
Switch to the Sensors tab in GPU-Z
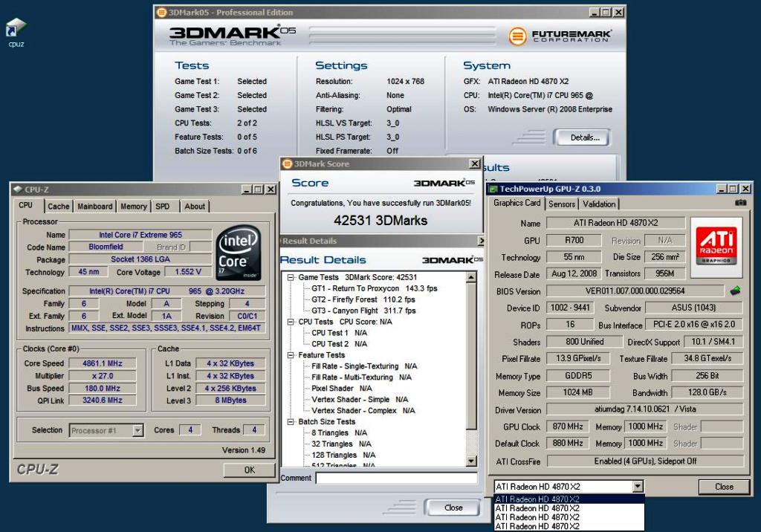(562, 204)
